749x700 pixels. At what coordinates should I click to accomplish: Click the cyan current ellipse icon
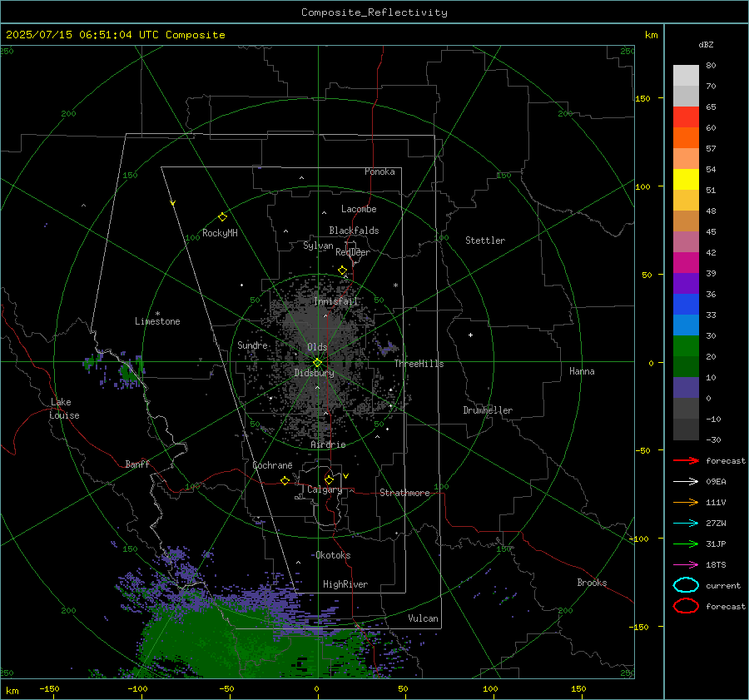click(x=686, y=585)
